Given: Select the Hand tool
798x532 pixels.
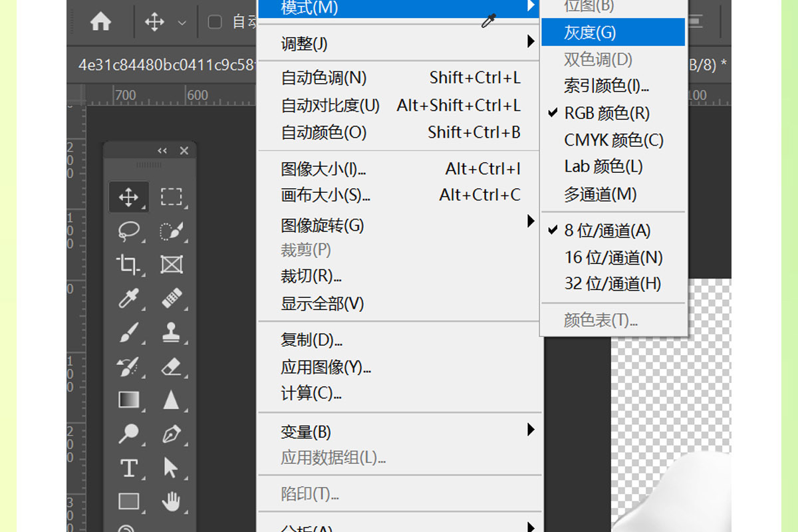Looking at the screenshot, I should click(171, 502).
